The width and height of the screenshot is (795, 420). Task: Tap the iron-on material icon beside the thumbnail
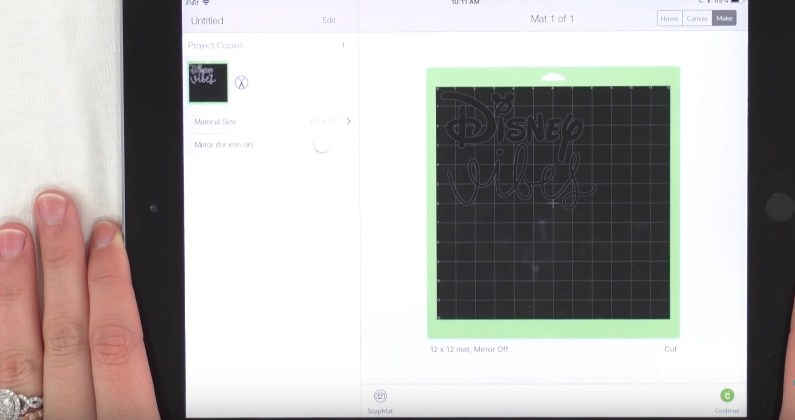point(241,83)
